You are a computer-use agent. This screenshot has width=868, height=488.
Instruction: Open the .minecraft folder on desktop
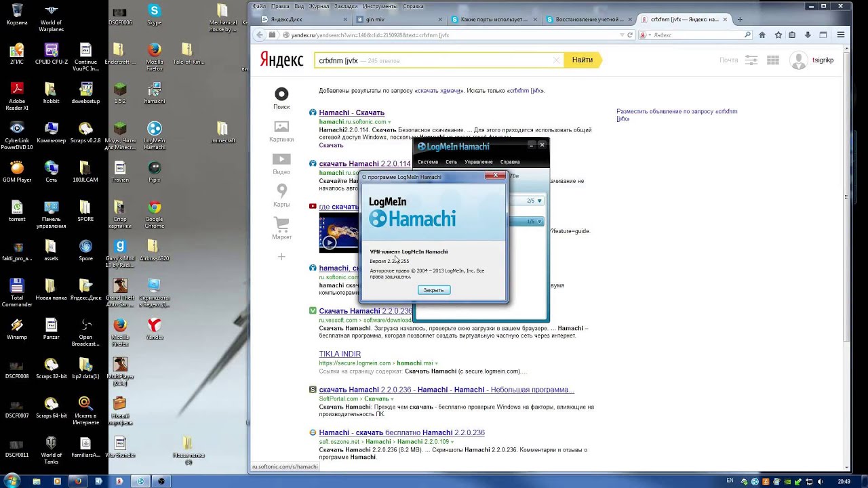coord(223,132)
